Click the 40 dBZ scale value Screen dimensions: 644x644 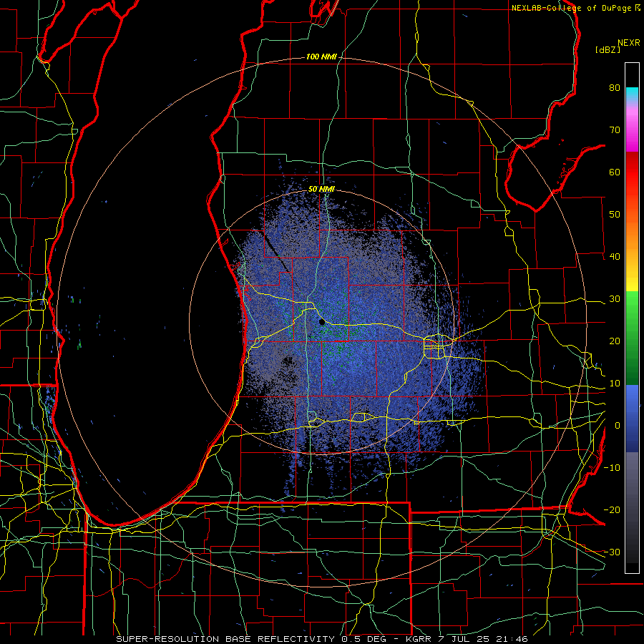pos(615,257)
